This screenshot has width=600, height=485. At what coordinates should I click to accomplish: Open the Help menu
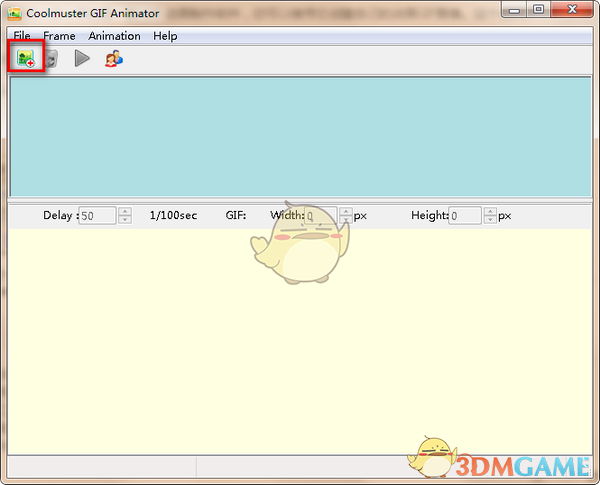[x=165, y=36]
